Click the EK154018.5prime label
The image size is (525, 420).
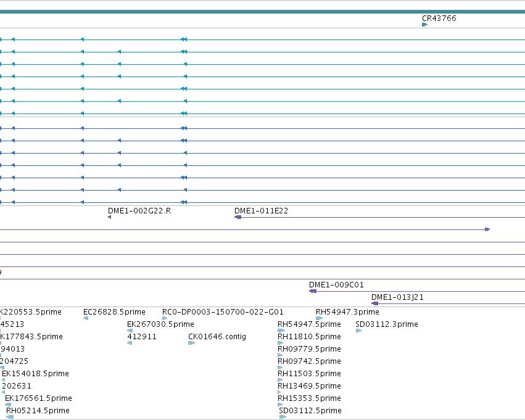point(35,374)
